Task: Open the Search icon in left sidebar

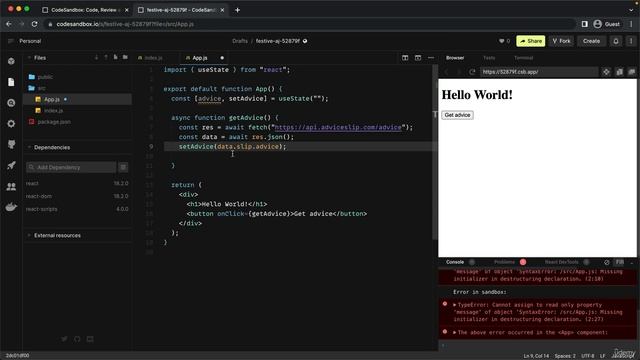Action: (11, 103)
